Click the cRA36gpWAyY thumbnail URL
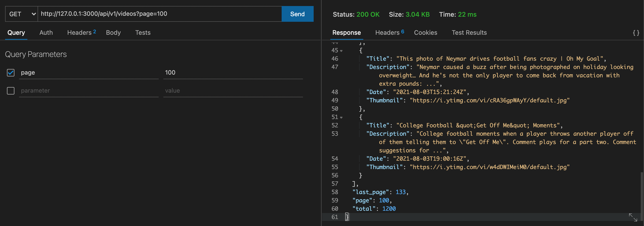This screenshot has width=644, height=226. (489, 100)
